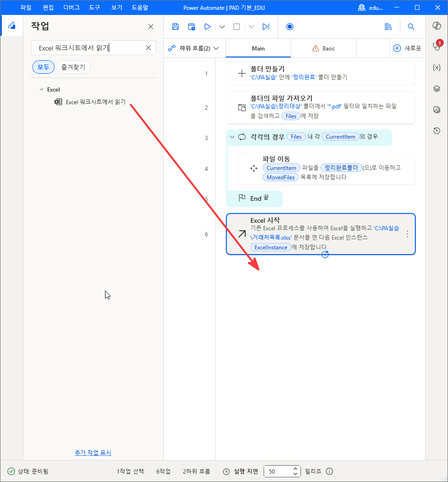Open the Copilot panel icon

pos(437,26)
